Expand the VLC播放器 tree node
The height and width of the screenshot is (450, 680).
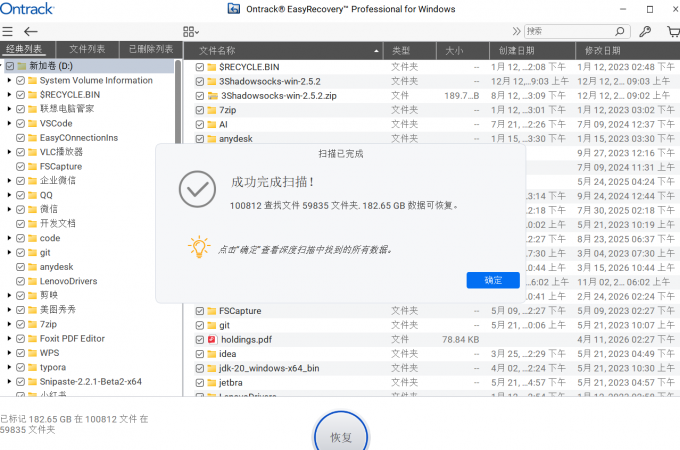9,152
